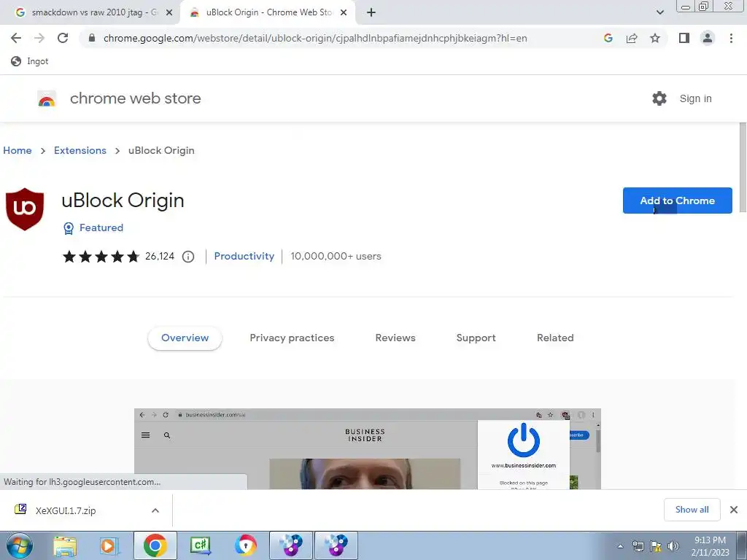Viewport: 747px width, 560px height.
Task: Open media player from taskbar
Action: tap(109, 545)
